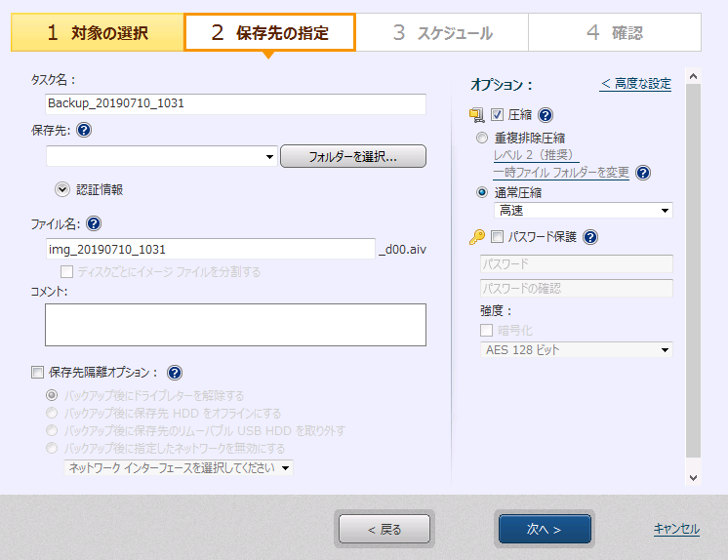Viewport: 728px width, 560px height.
Task: Click the 次へ > button
Action: pos(545,529)
